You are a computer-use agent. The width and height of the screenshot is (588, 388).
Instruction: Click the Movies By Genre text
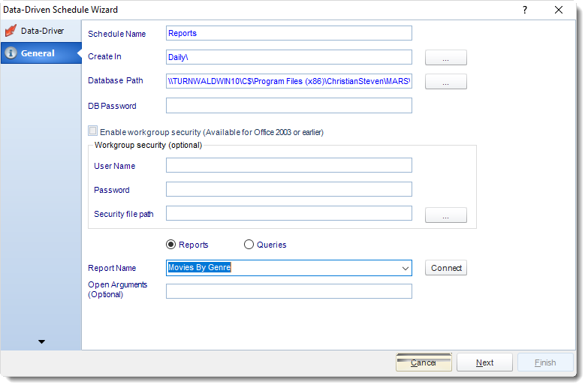point(200,267)
